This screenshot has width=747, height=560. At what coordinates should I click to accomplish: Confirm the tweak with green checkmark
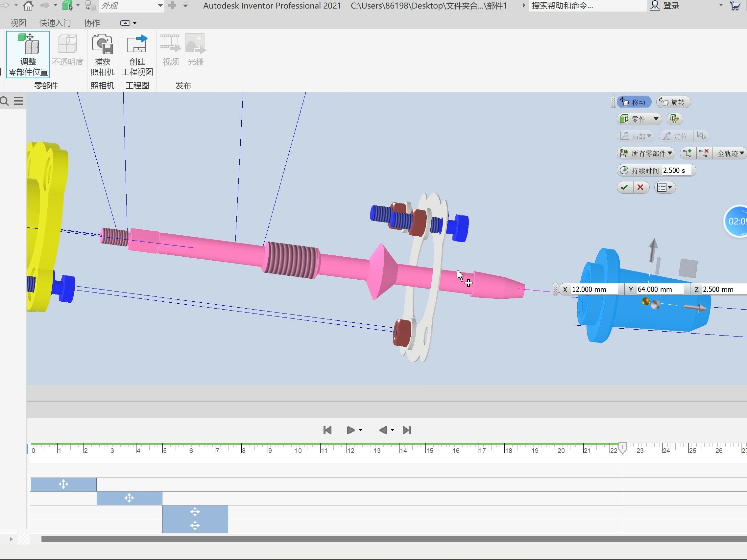[624, 187]
